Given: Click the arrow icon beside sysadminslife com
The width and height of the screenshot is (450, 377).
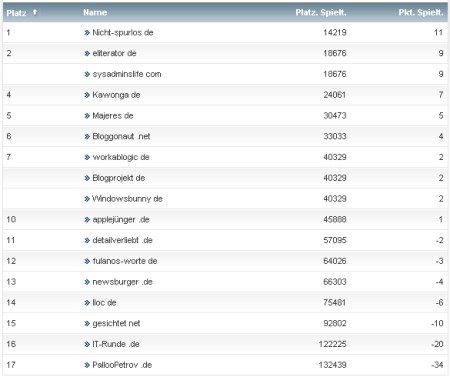Looking at the screenshot, I should tap(87, 74).
